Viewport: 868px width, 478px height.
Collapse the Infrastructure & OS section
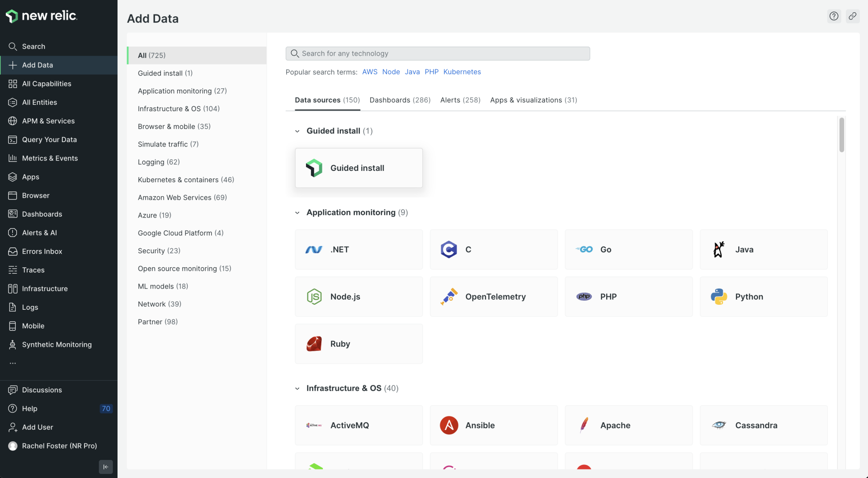(x=297, y=388)
